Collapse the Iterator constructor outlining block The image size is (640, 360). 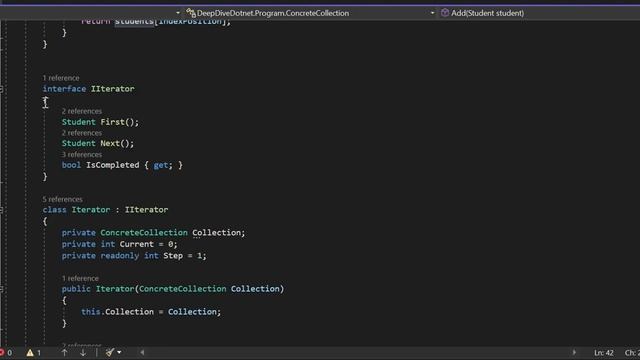click(x=2, y=289)
